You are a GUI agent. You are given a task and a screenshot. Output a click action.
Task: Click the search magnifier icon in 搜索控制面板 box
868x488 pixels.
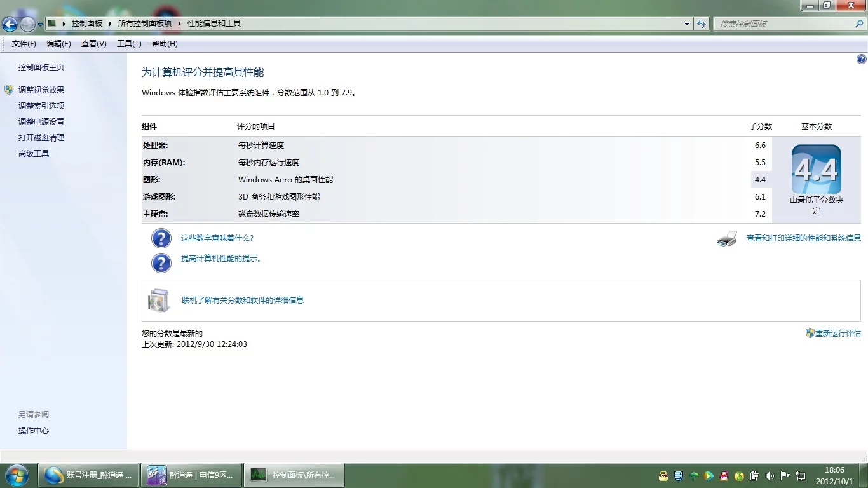859,24
